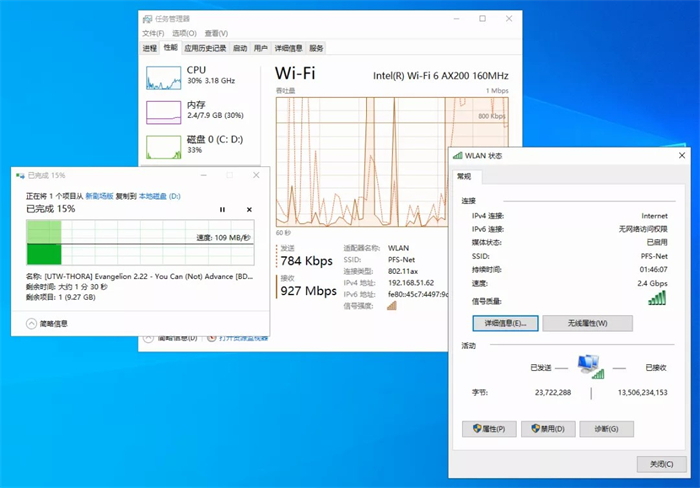Open the 查看(V) menu in Task Manager
Screen dimensions: 700x488
pos(217,33)
